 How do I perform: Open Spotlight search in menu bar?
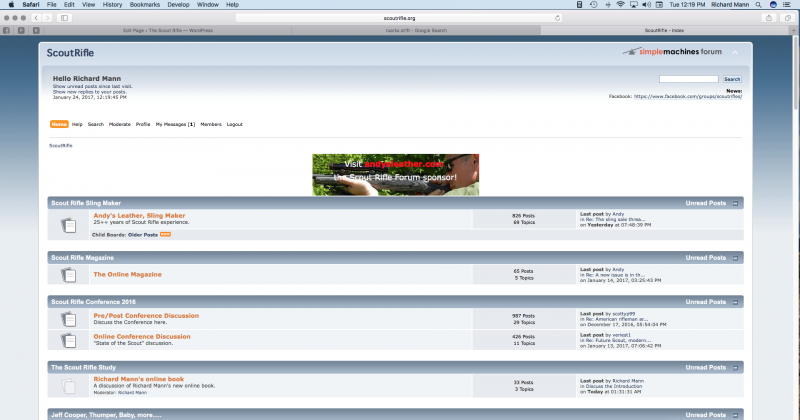pyautogui.click(x=759, y=5)
